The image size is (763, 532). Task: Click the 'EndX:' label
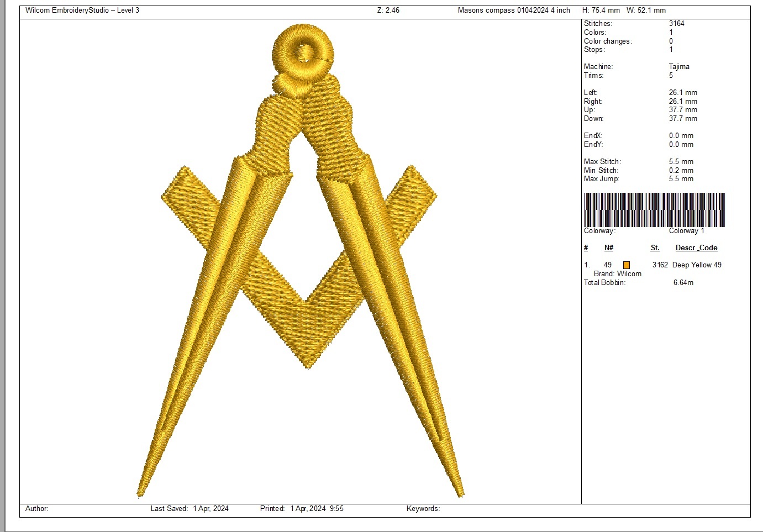click(x=593, y=136)
